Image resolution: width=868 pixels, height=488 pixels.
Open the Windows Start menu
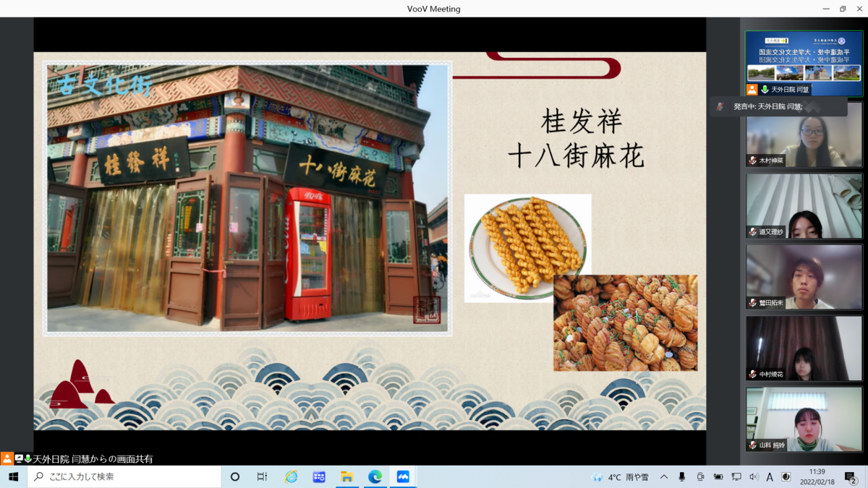point(13,477)
